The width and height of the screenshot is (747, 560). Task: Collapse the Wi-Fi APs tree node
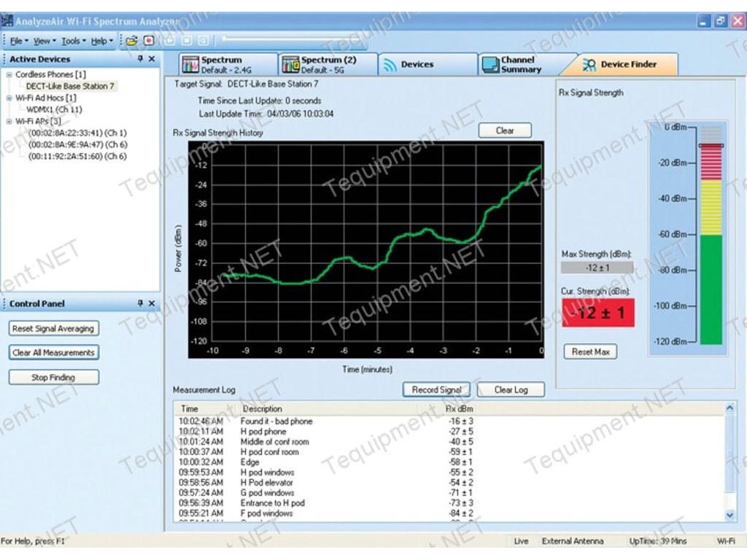(x=9, y=120)
